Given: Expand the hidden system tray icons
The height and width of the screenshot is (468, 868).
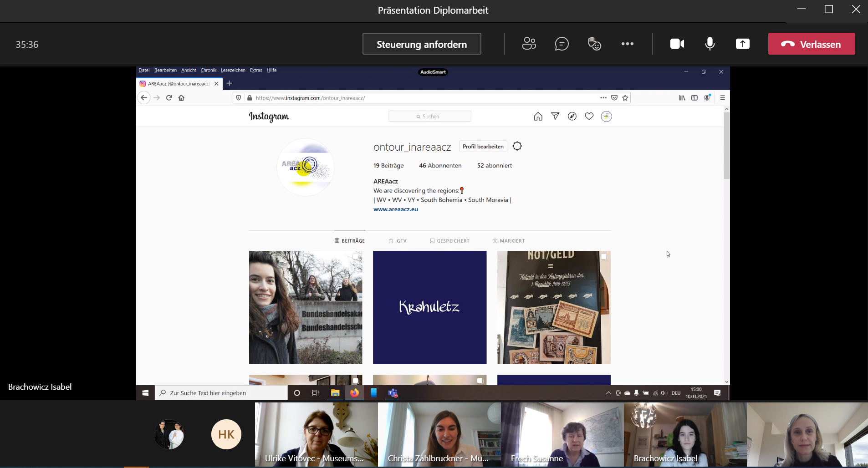Looking at the screenshot, I should coord(608,393).
